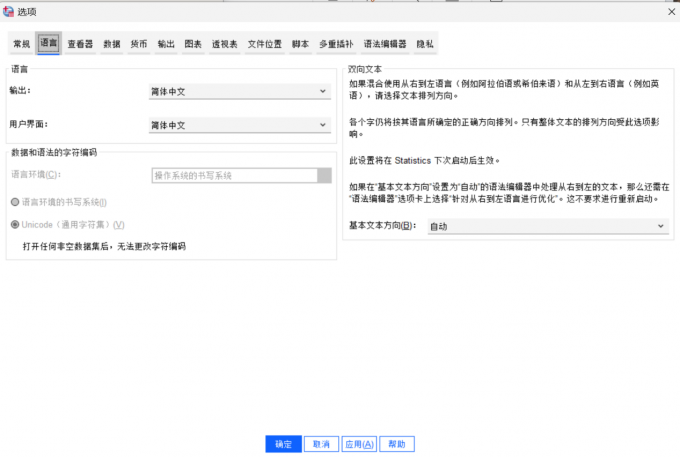
Task: Click the 数据和语法的字符编码 group title
Action: pos(54,152)
